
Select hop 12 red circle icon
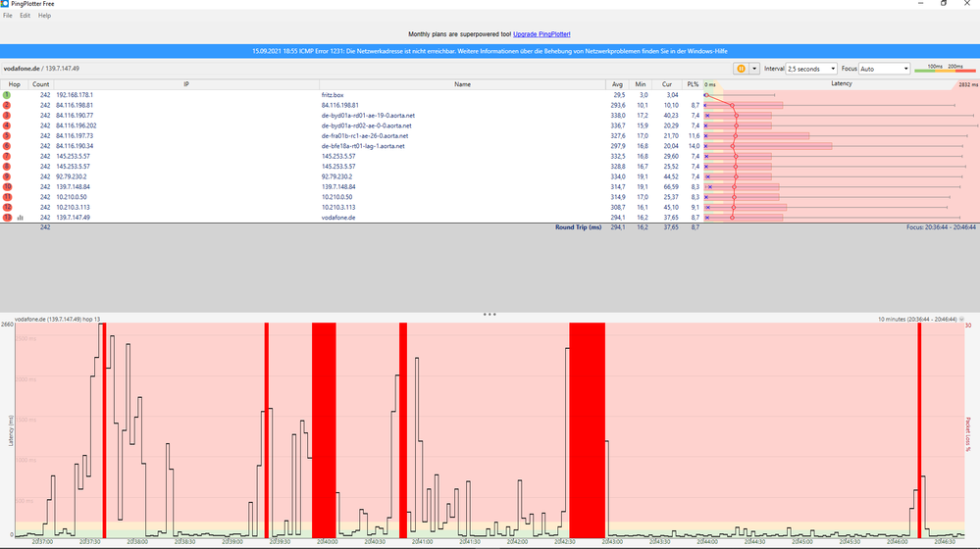click(7, 208)
